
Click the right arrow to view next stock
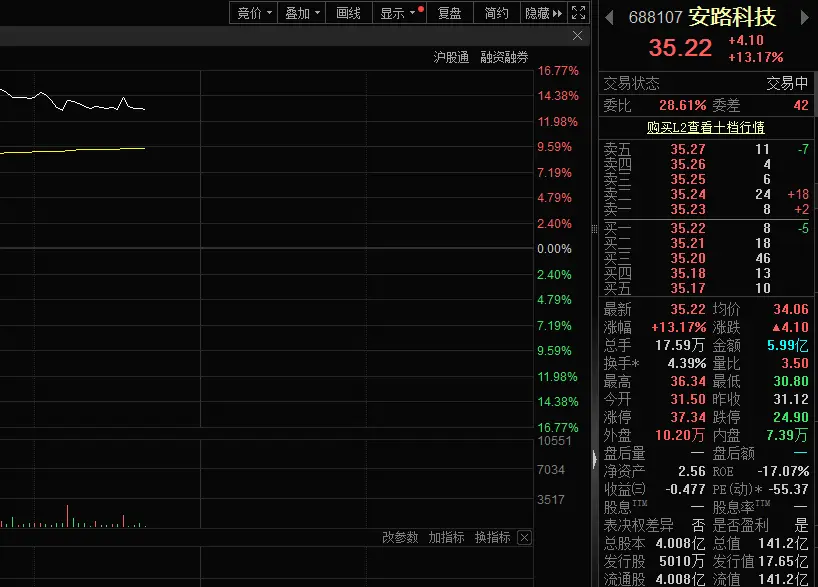(x=806, y=17)
